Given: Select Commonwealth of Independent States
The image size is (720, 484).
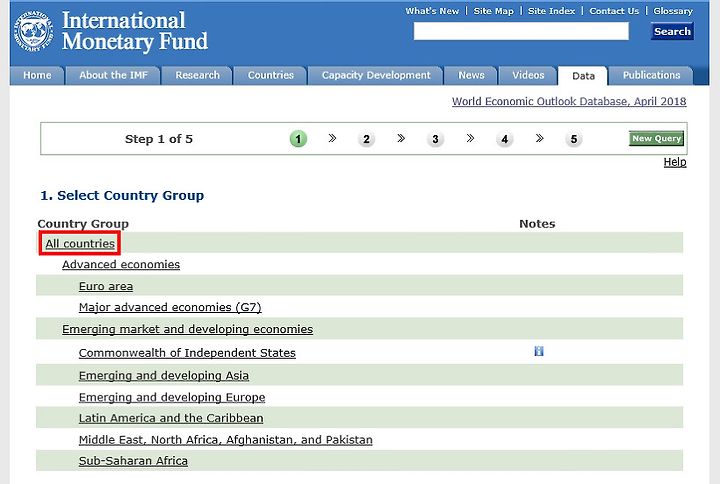Looking at the screenshot, I should click(187, 353).
